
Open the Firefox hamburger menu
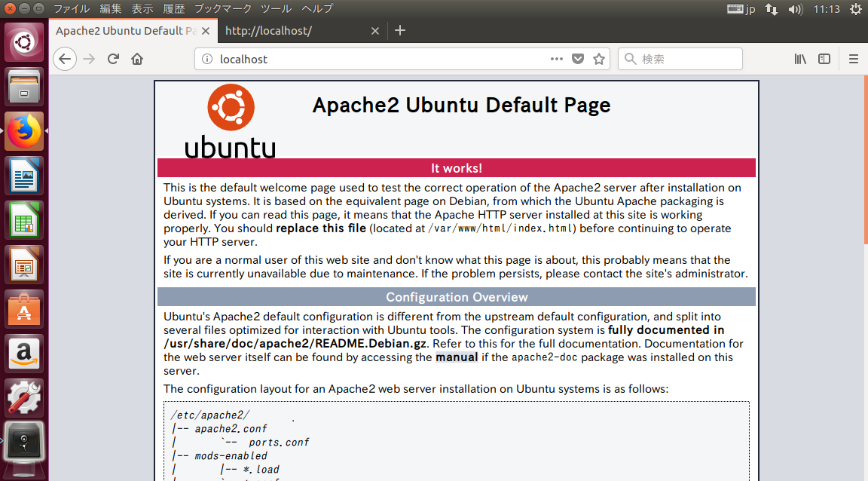tap(854, 59)
